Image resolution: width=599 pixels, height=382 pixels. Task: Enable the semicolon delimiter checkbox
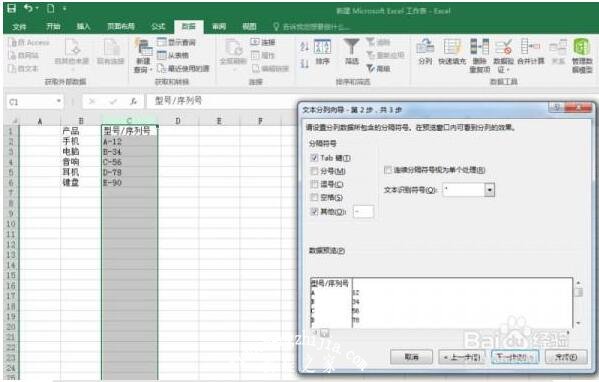(314, 171)
